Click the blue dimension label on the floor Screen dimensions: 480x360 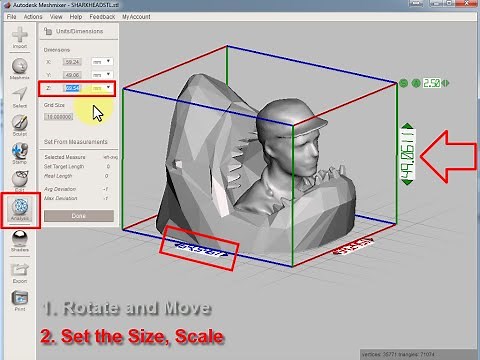click(x=202, y=250)
